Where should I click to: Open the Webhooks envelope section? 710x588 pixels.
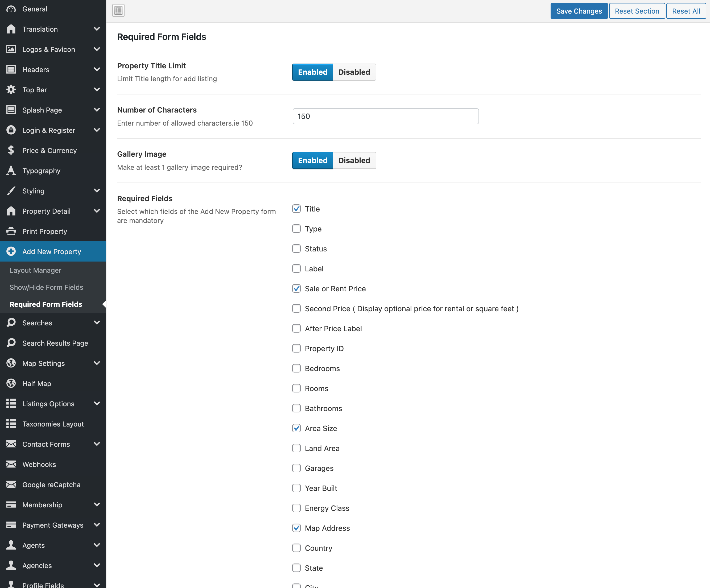[39, 464]
